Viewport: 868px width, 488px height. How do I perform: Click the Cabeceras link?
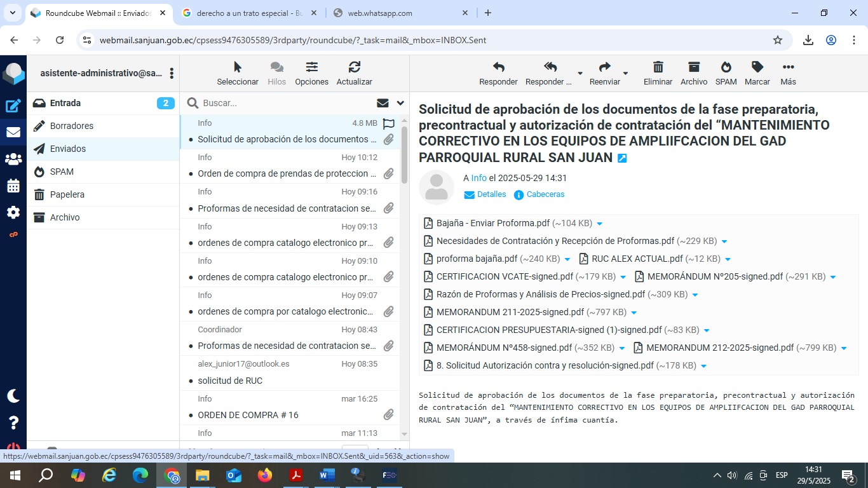pos(545,194)
